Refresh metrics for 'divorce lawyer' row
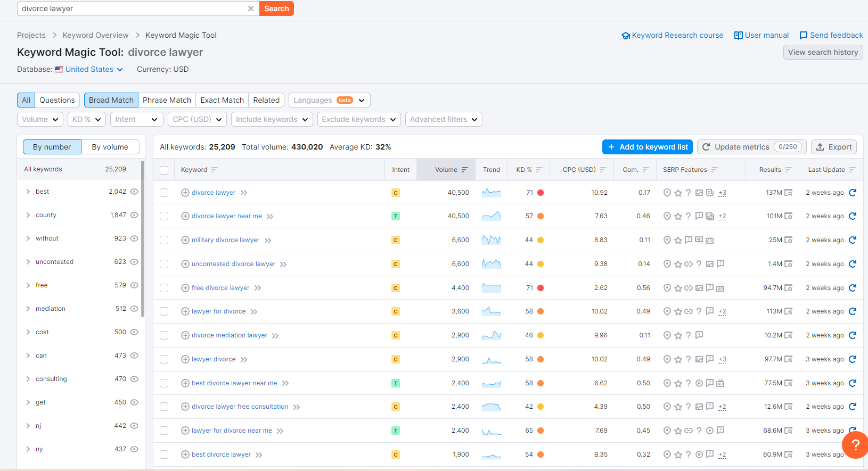This screenshot has height=471, width=868. (x=852, y=193)
